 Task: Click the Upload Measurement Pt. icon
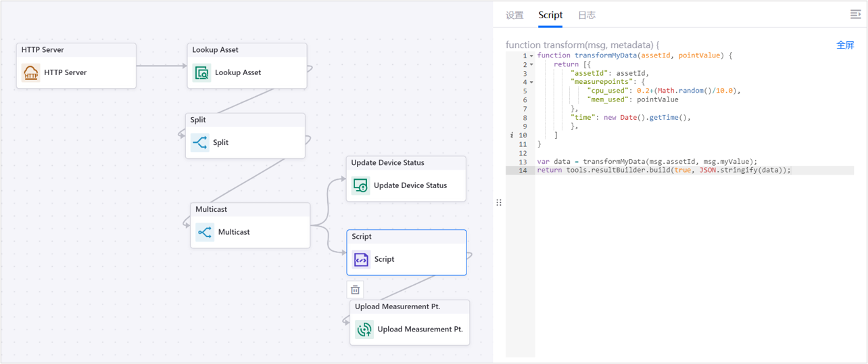(x=364, y=329)
